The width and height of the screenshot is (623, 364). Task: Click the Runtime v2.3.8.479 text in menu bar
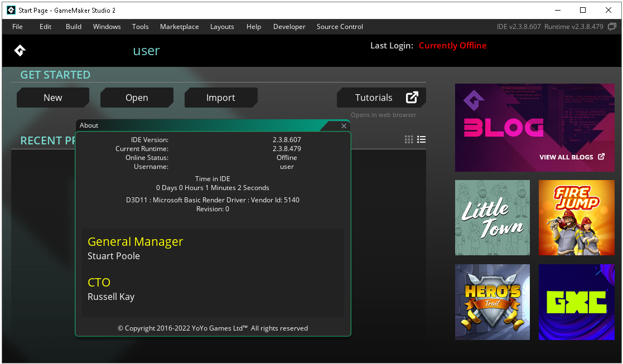(574, 27)
